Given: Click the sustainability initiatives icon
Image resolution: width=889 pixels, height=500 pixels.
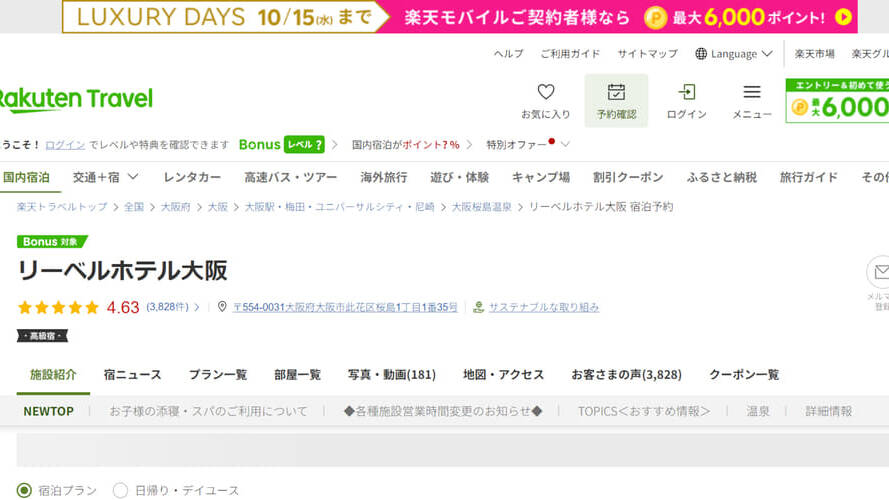Looking at the screenshot, I should [x=479, y=307].
